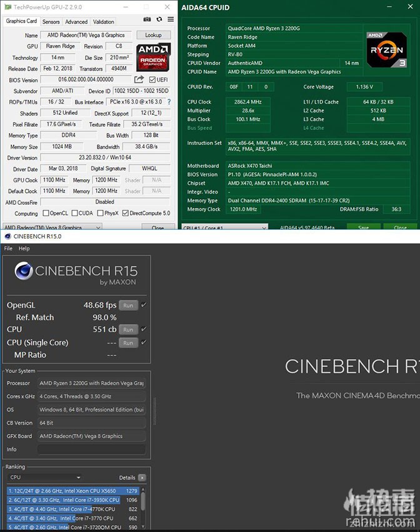Screen dimensions: 420x532
Task: Open the Cinebench File menu
Action: 8,249
